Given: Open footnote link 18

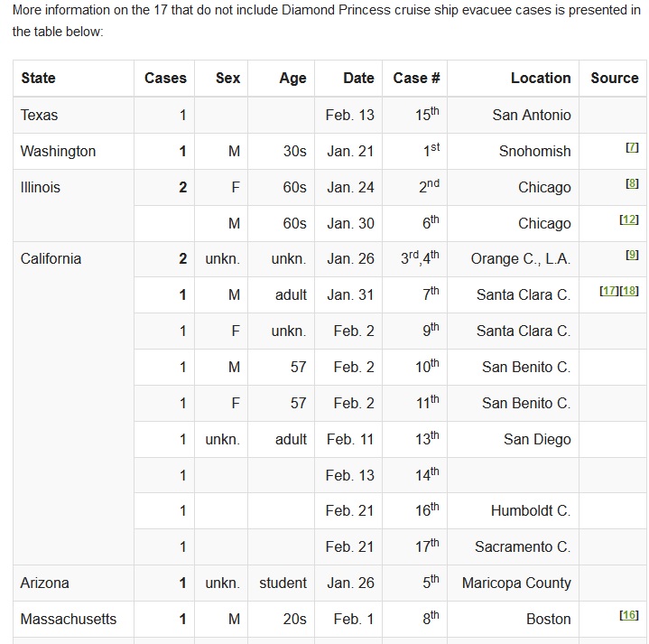Looking at the screenshot, I should click(629, 291).
